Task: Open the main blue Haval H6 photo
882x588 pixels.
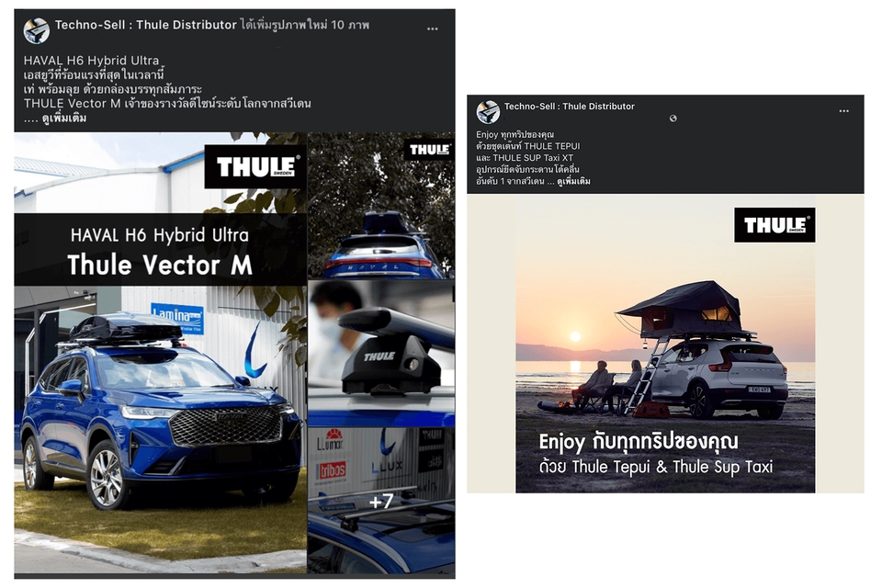Action: pos(160,353)
